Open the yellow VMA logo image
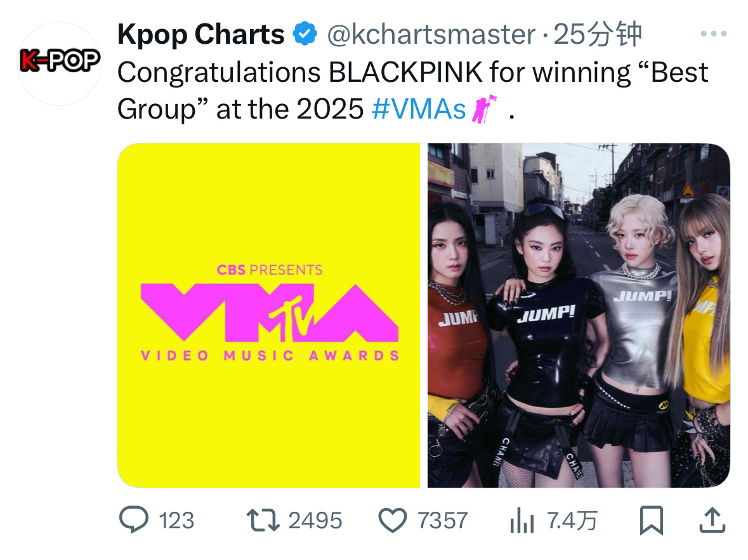 tap(269, 315)
